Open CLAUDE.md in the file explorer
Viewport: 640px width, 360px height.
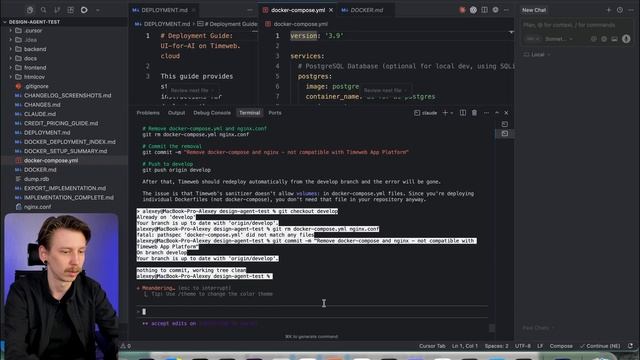pyautogui.click(x=40, y=114)
